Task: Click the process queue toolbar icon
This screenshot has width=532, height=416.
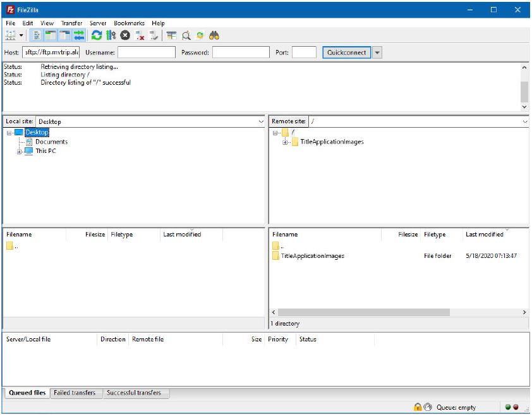Action: click(x=111, y=35)
